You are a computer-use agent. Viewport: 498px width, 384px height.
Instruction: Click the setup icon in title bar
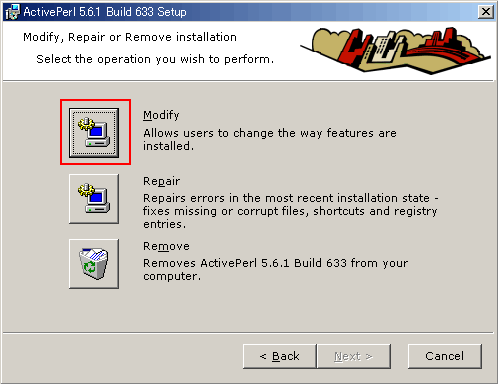(13, 12)
